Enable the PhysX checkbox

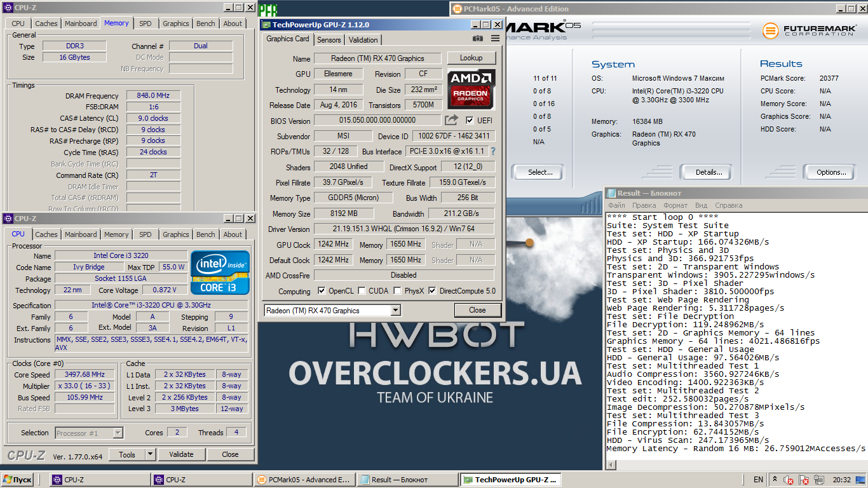click(397, 291)
